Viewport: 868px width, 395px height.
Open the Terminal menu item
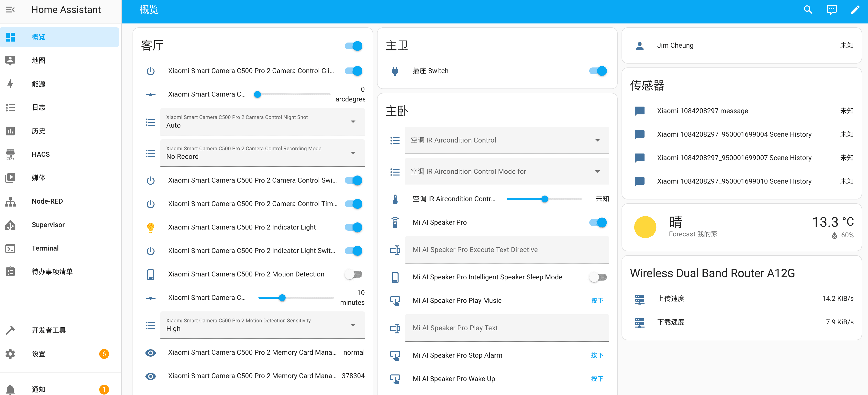[59, 248]
